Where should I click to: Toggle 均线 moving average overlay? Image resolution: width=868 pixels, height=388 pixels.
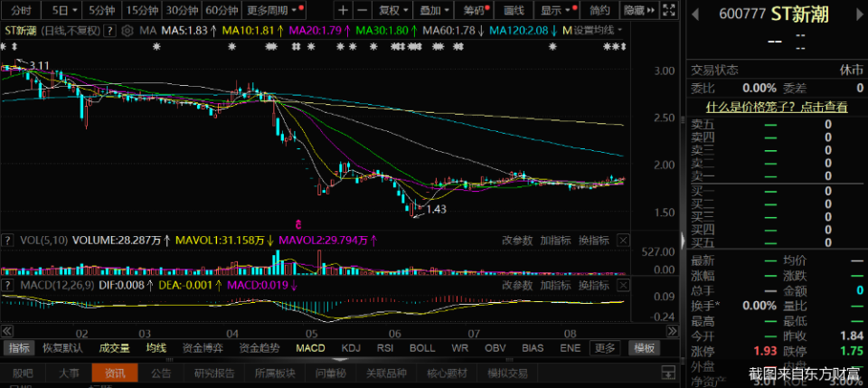click(156, 348)
